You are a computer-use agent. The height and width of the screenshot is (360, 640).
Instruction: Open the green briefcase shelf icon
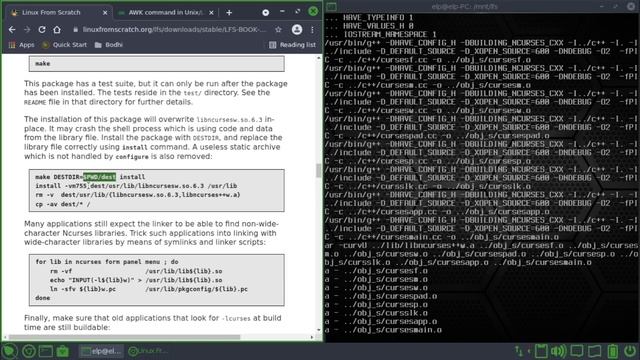point(62,351)
